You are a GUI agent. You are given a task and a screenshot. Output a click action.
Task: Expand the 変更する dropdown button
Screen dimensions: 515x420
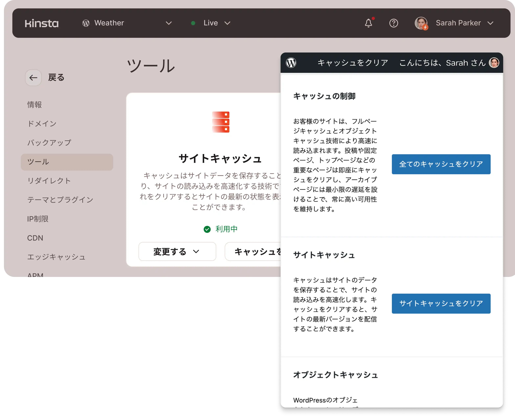coord(177,252)
